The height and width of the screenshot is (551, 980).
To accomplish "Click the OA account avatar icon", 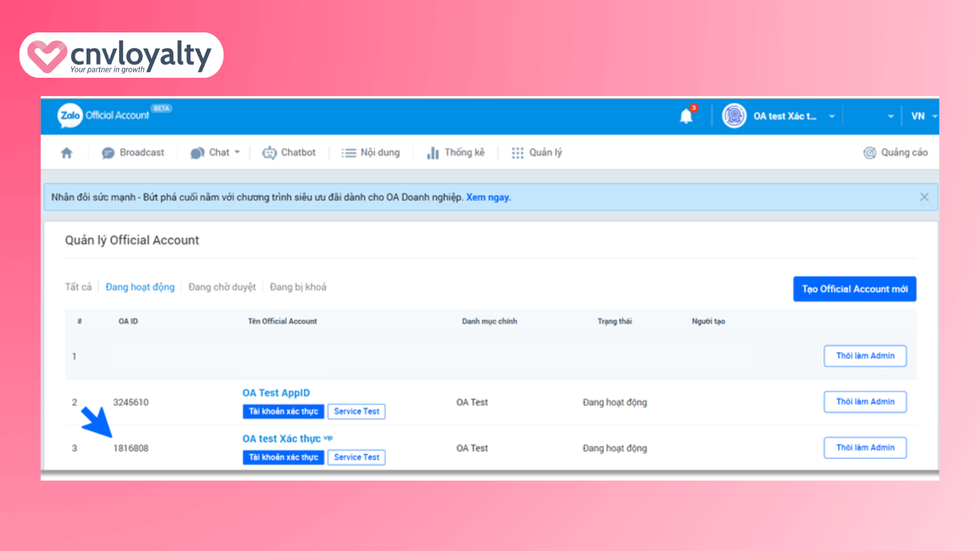I will pyautogui.click(x=734, y=116).
